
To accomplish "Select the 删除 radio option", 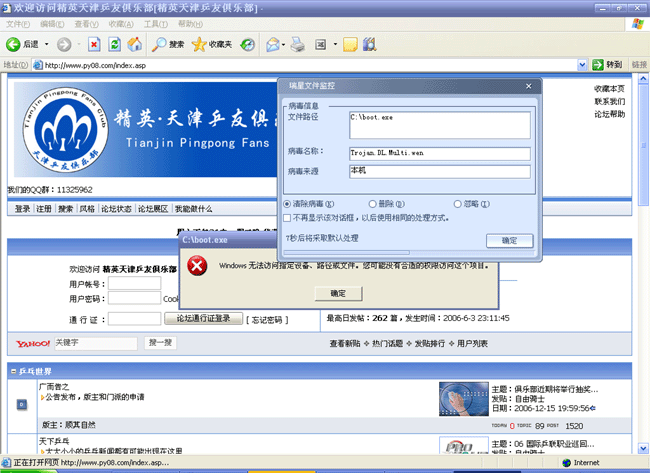I will tap(372, 204).
